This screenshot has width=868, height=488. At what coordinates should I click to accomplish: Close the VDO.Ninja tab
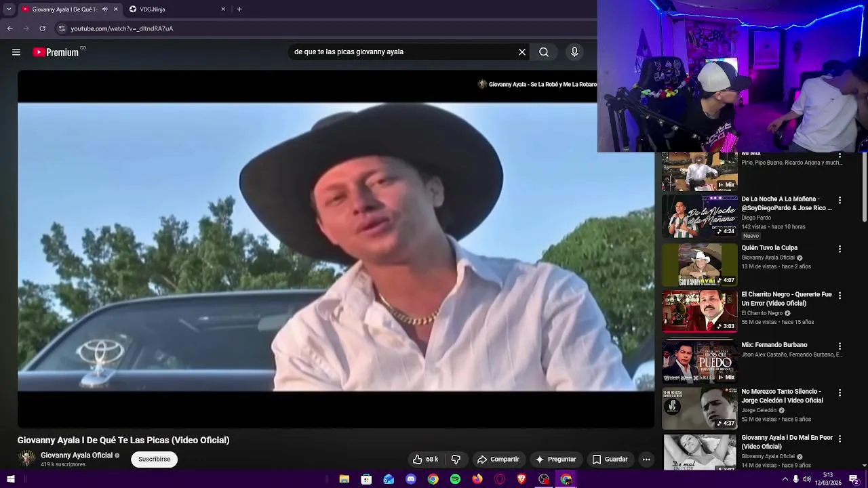pyautogui.click(x=223, y=9)
